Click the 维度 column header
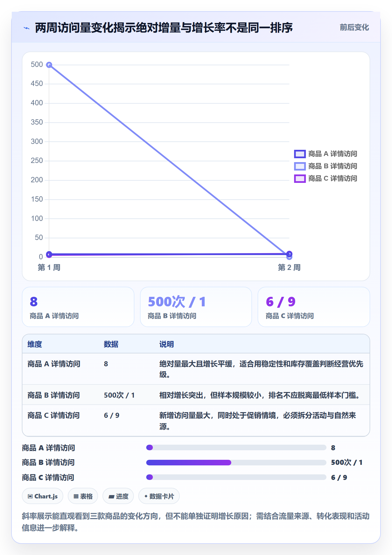The height and width of the screenshot is (555, 392). (x=35, y=344)
